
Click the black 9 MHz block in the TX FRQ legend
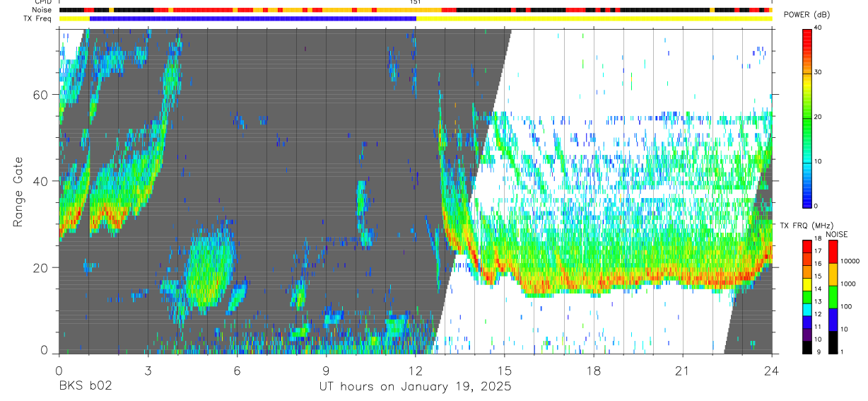click(807, 349)
